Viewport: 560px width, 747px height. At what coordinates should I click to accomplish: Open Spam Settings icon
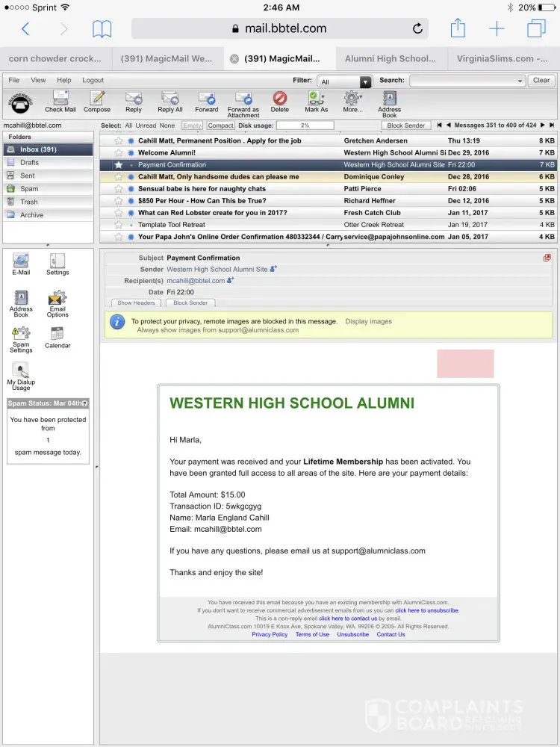[x=21, y=340]
